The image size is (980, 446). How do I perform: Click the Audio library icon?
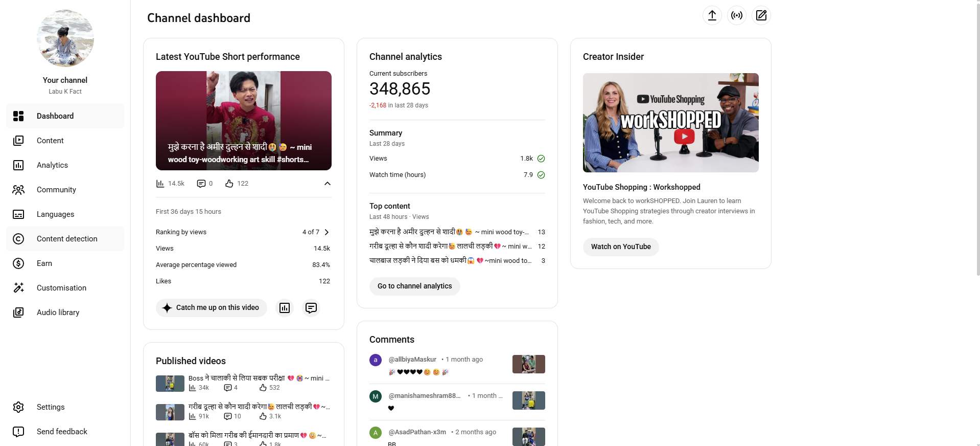[18, 313]
